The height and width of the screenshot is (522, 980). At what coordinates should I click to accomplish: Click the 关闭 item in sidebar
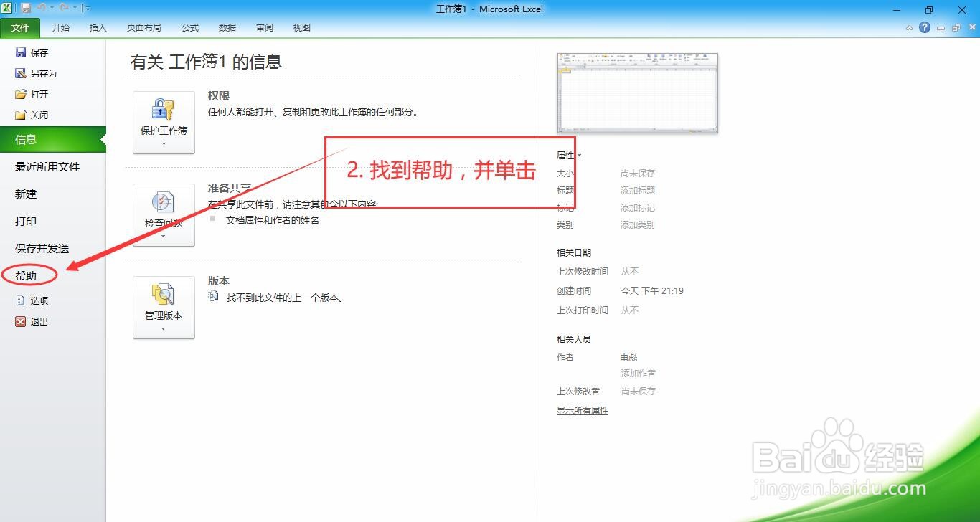click(x=32, y=115)
